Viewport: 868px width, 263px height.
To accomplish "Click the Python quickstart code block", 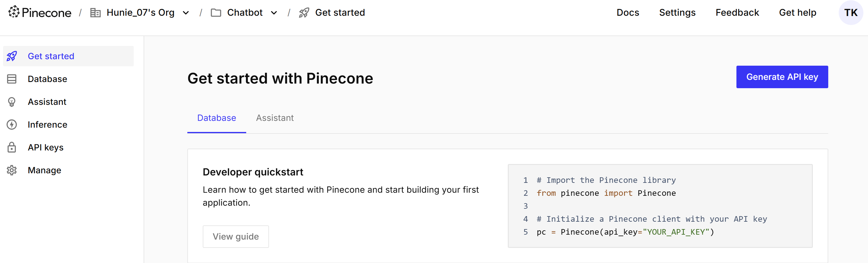I will tap(660, 206).
